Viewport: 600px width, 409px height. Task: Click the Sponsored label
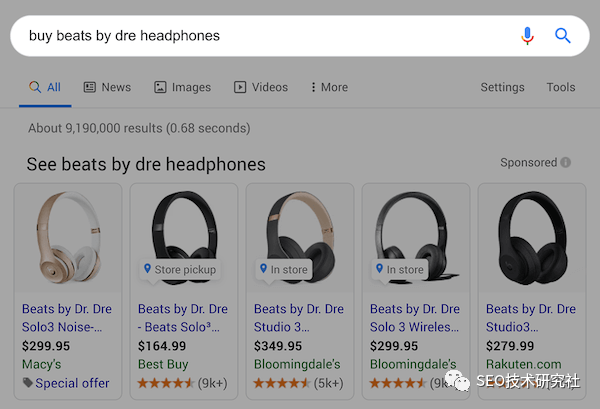[528, 163]
